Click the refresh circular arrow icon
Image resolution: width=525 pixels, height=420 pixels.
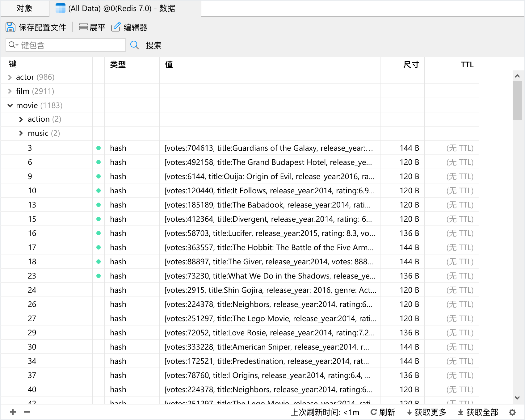pos(373,412)
